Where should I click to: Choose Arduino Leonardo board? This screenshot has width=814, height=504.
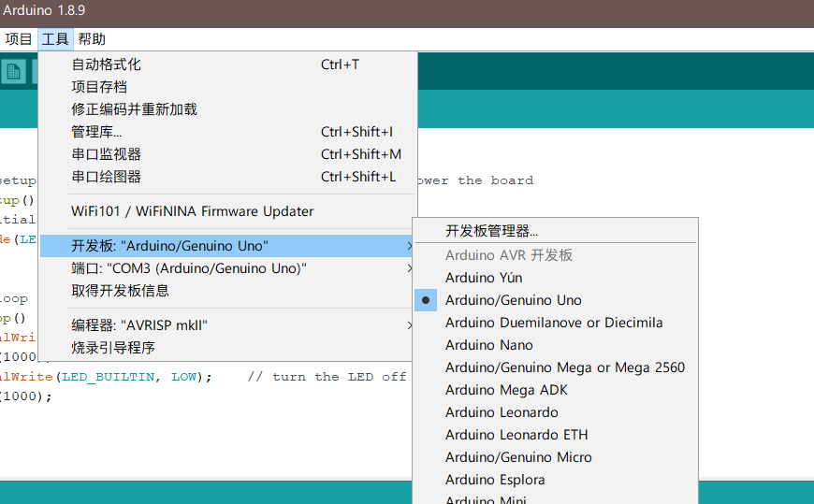coord(556,412)
